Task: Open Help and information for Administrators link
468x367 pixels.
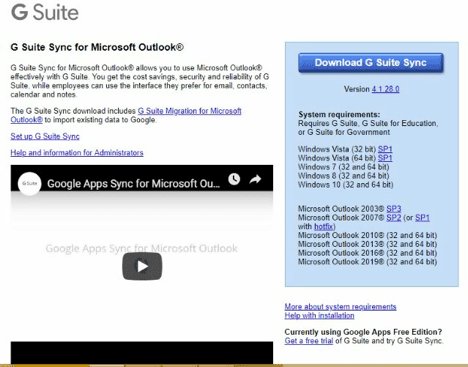Action: click(x=77, y=153)
